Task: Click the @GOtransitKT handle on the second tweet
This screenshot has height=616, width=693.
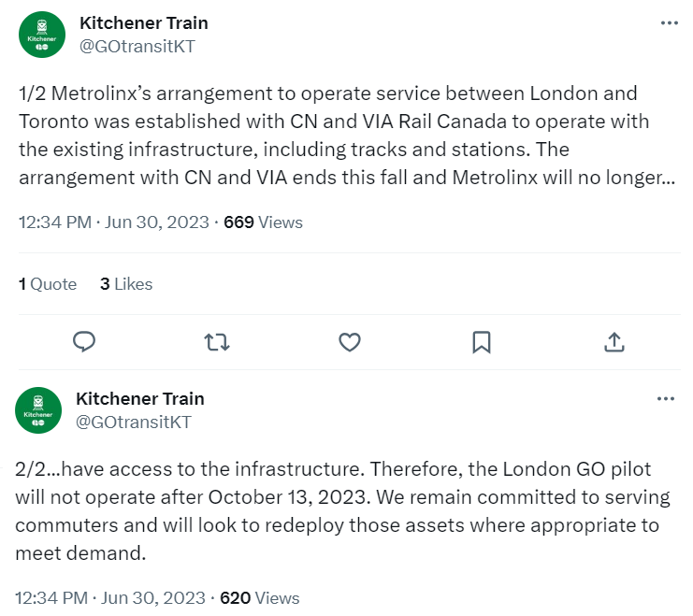Action: point(133,422)
